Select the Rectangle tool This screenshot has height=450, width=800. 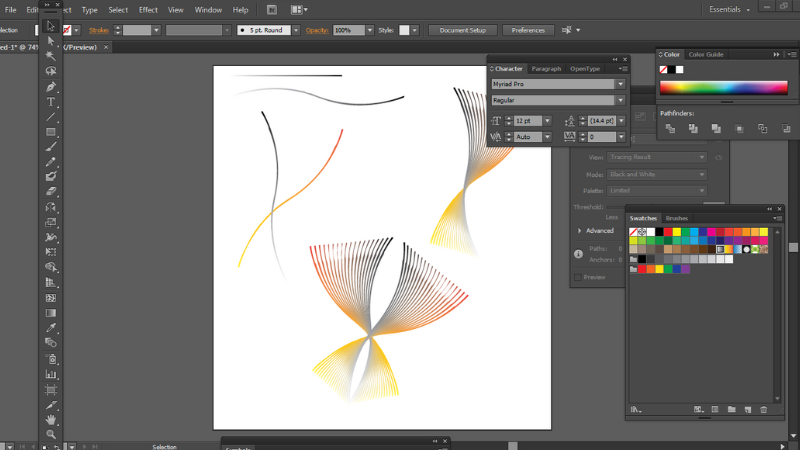tap(51, 132)
